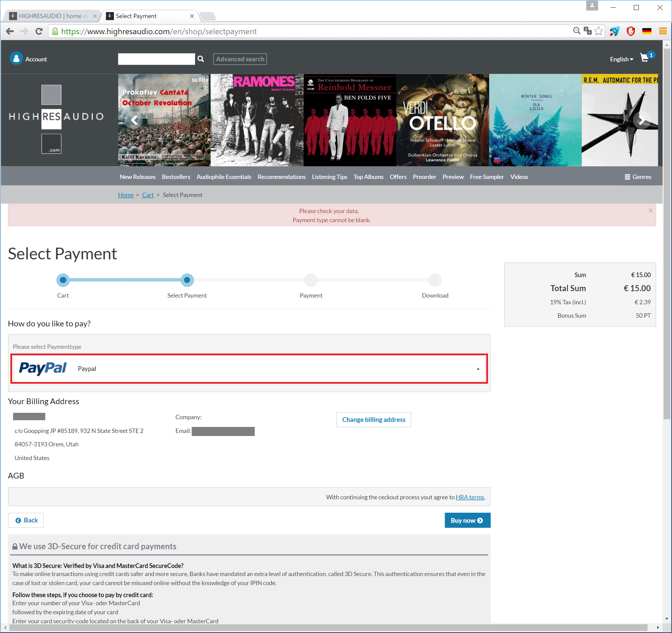The height and width of the screenshot is (633, 672).
Task: Reload the page with refresh icon
Action: tap(39, 31)
